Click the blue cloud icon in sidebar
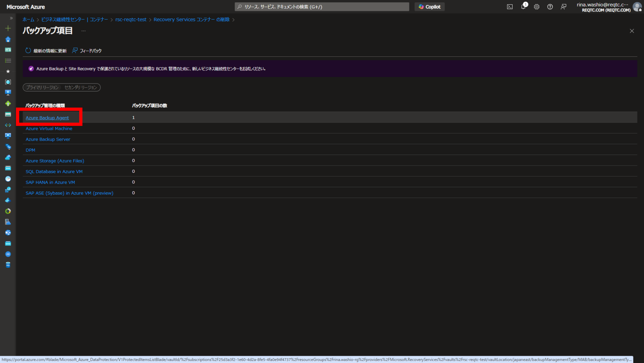This screenshot has height=363, width=644. [8, 157]
